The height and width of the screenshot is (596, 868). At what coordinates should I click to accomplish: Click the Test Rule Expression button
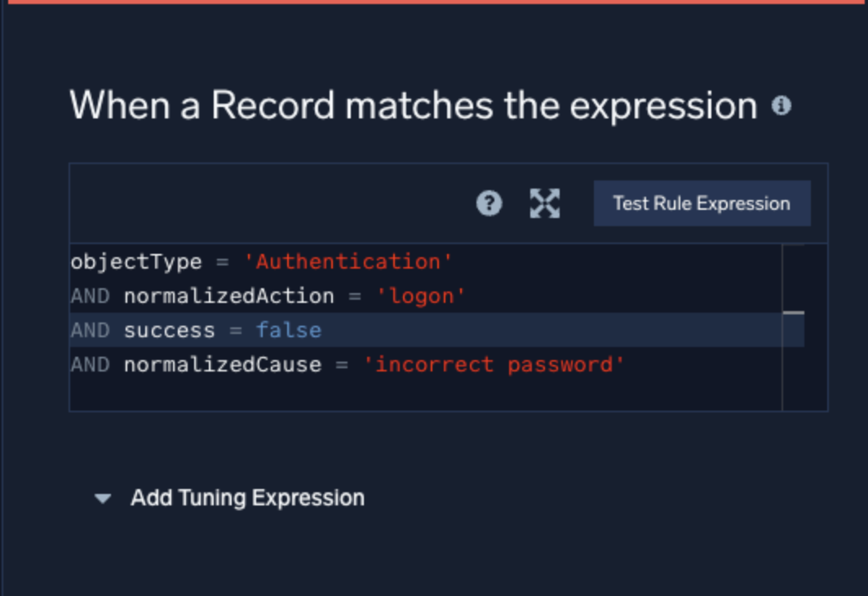702,203
